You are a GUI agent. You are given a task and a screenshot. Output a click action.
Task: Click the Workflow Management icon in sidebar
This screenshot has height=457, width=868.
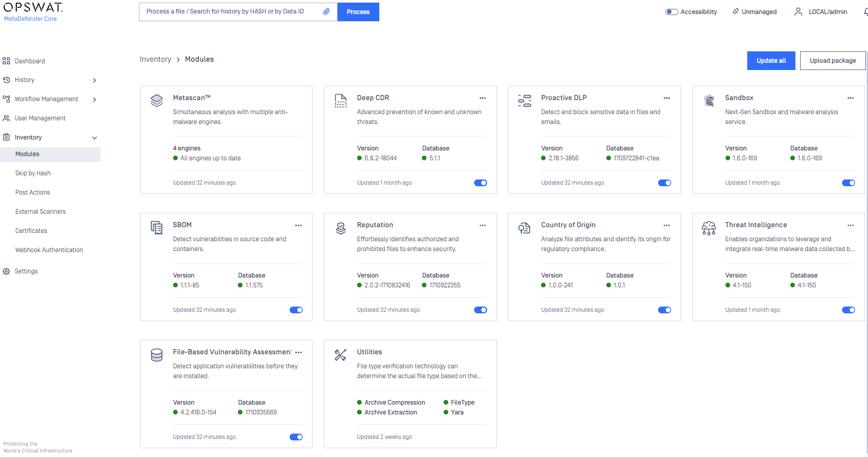click(x=6, y=99)
